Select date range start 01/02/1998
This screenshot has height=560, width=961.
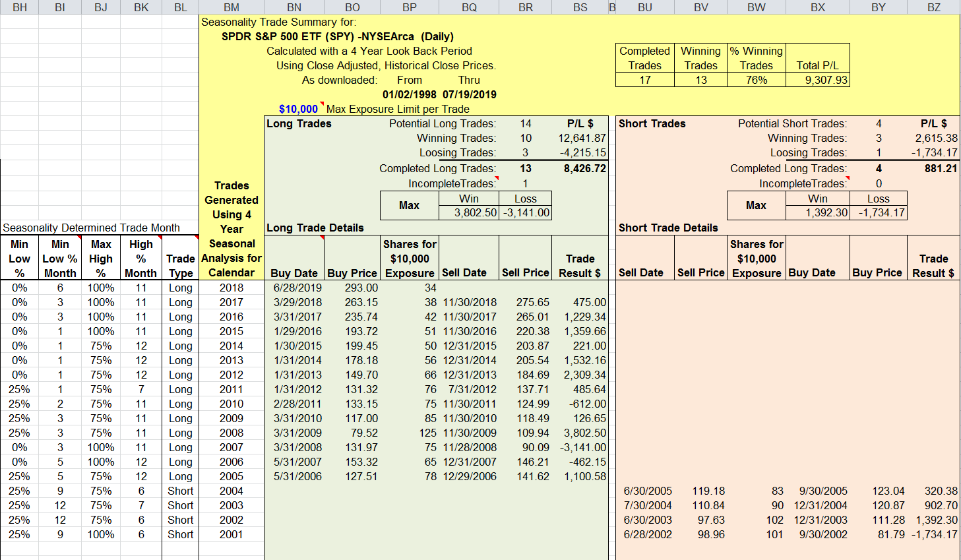[x=410, y=94]
